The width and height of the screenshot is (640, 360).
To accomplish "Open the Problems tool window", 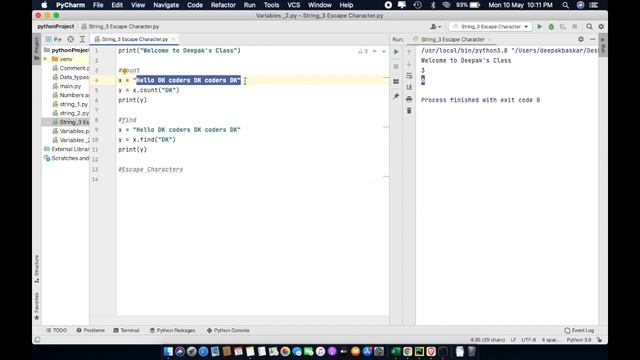I will point(91,330).
